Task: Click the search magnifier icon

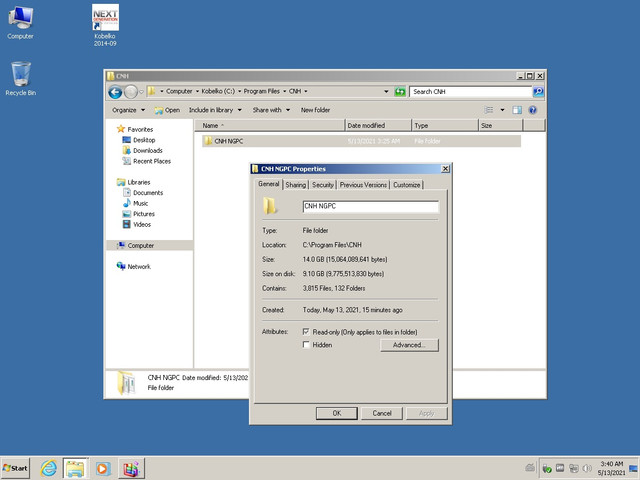Action: pyautogui.click(x=538, y=91)
